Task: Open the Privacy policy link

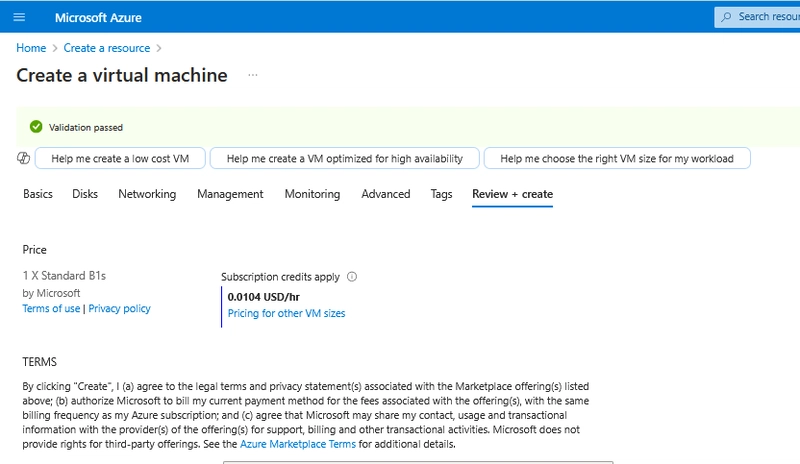Action: click(119, 308)
